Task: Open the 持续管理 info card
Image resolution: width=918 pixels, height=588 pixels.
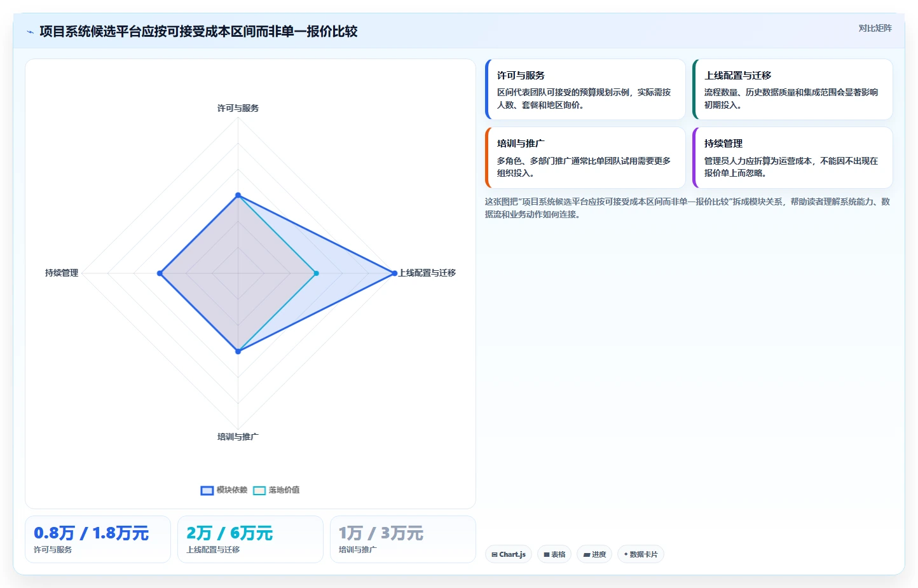Action: pos(792,158)
